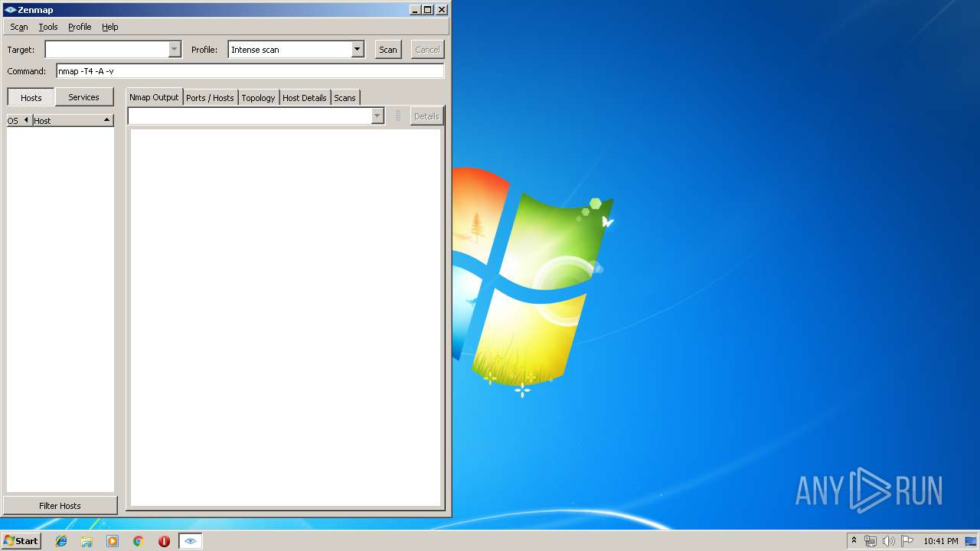
Task: Open the Help menu
Action: coord(110,27)
